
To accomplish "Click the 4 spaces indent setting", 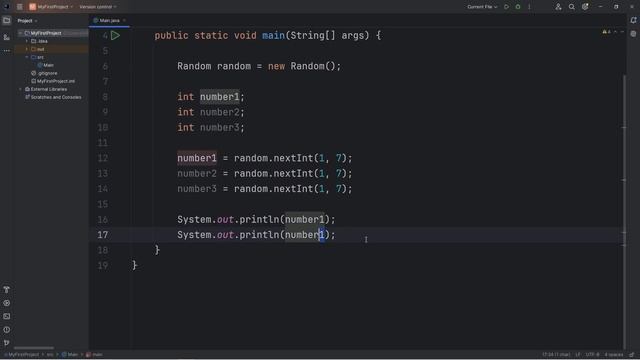I will point(614,355).
